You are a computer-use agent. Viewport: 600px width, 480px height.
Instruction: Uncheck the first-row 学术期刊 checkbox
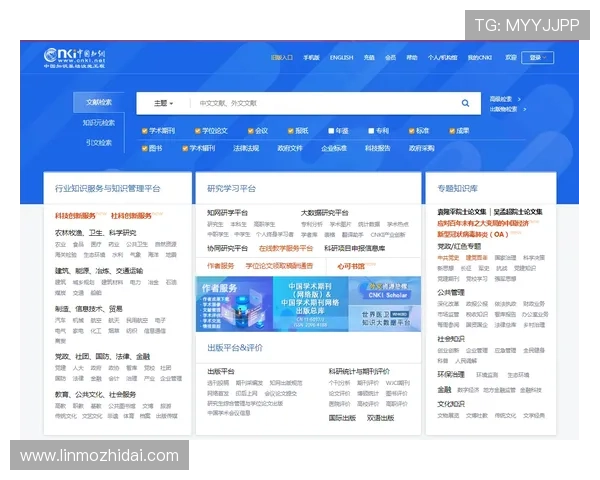pos(145,131)
